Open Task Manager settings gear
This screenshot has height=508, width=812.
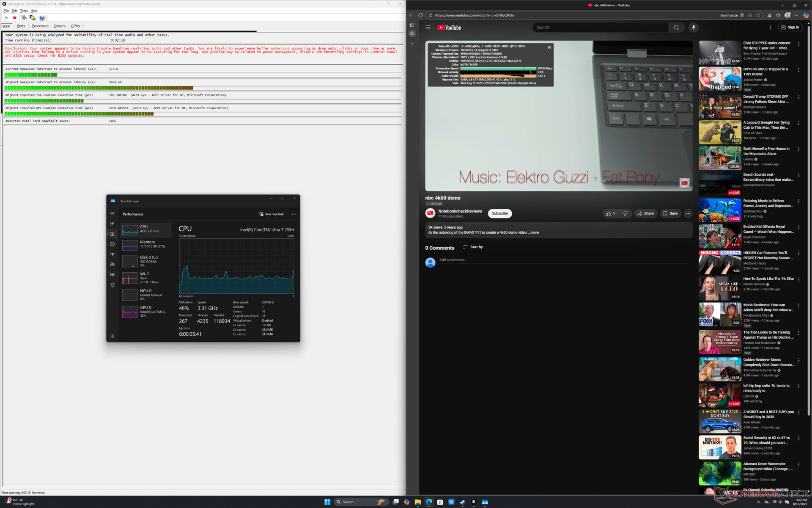[112, 336]
